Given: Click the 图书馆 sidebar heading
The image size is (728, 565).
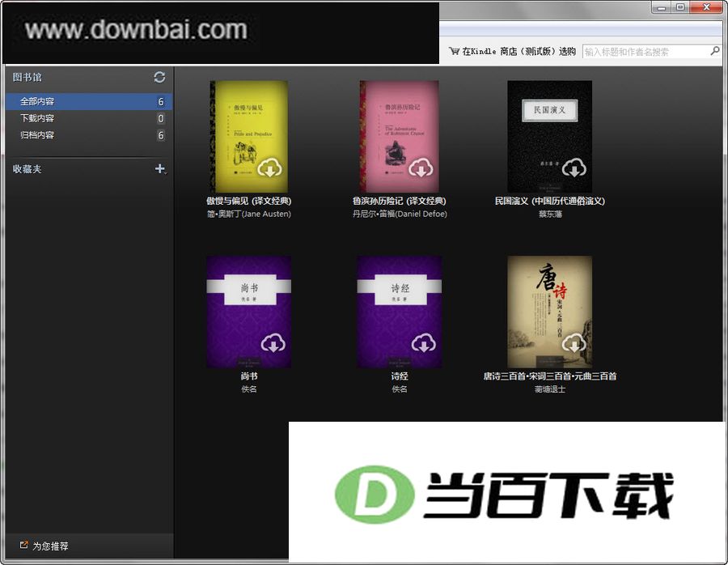Looking at the screenshot, I should click(27, 77).
